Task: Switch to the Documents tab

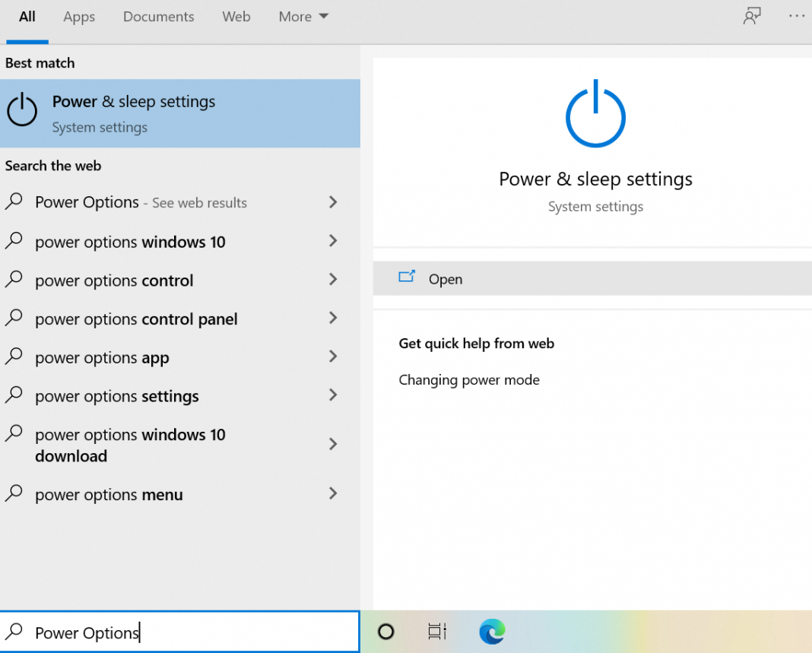Action: coord(158,16)
